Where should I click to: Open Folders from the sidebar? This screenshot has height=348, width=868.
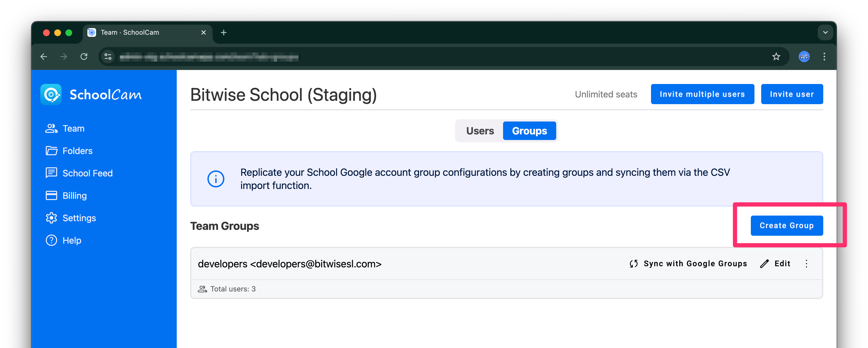tap(69, 151)
